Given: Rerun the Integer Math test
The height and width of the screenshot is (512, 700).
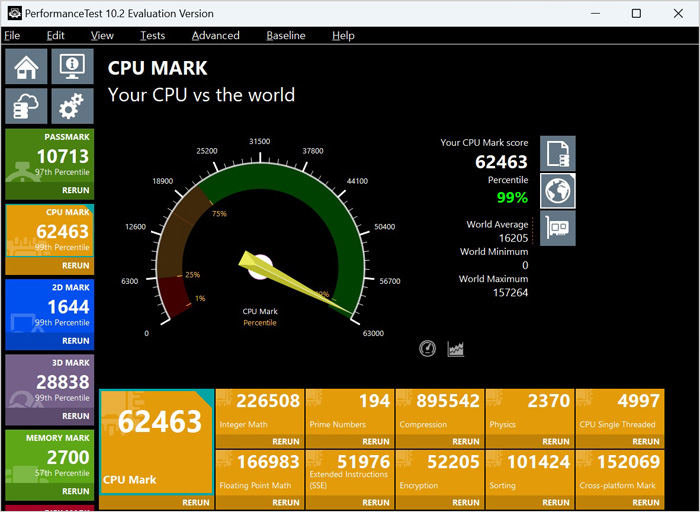Looking at the screenshot, I should [x=286, y=441].
